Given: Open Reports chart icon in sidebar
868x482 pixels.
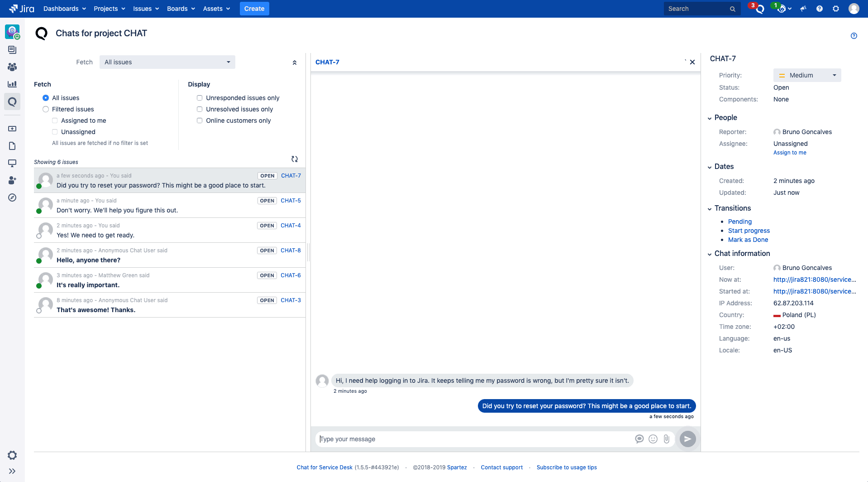Looking at the screenshot, I should pyautogui.click(x=12, y=84).
